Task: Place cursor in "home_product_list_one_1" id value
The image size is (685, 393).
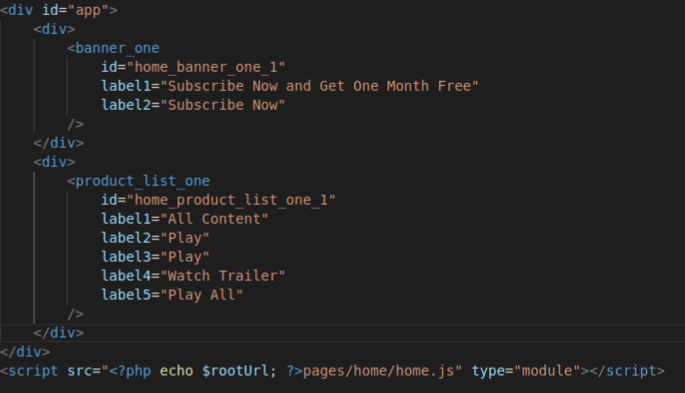Action: click(x=231, y=200)
